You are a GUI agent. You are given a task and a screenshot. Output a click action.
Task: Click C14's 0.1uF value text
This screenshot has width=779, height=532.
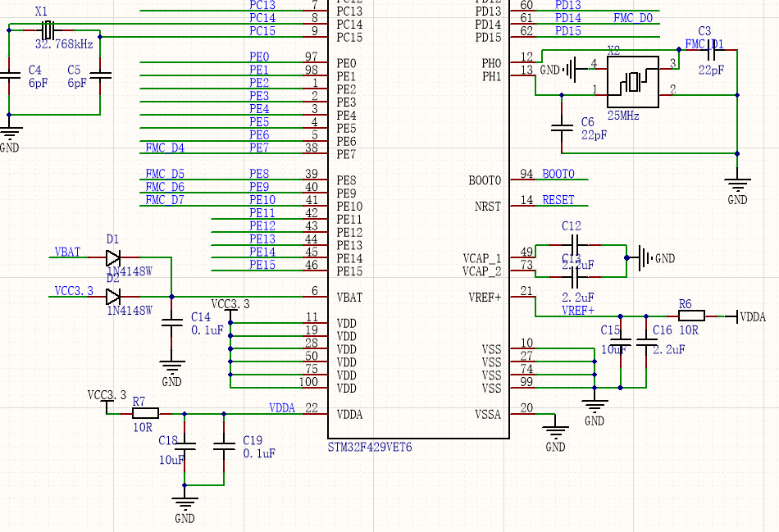click(x=207, y=330)
